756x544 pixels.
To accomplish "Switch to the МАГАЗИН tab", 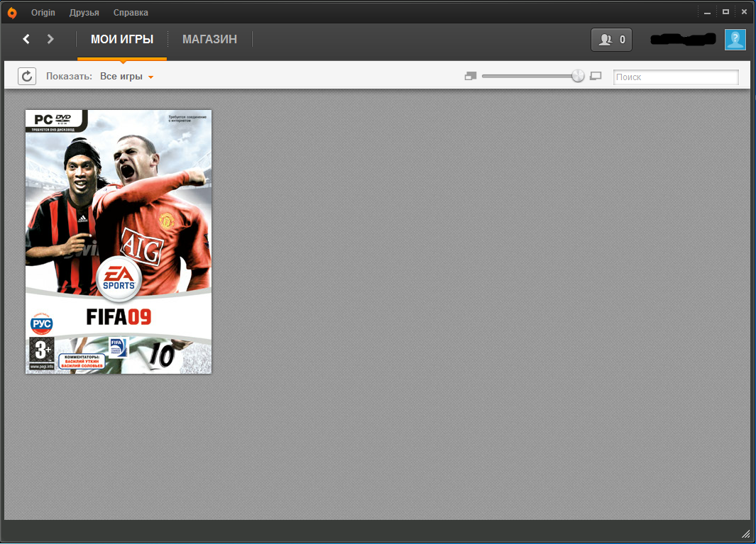I will (209, 39).
